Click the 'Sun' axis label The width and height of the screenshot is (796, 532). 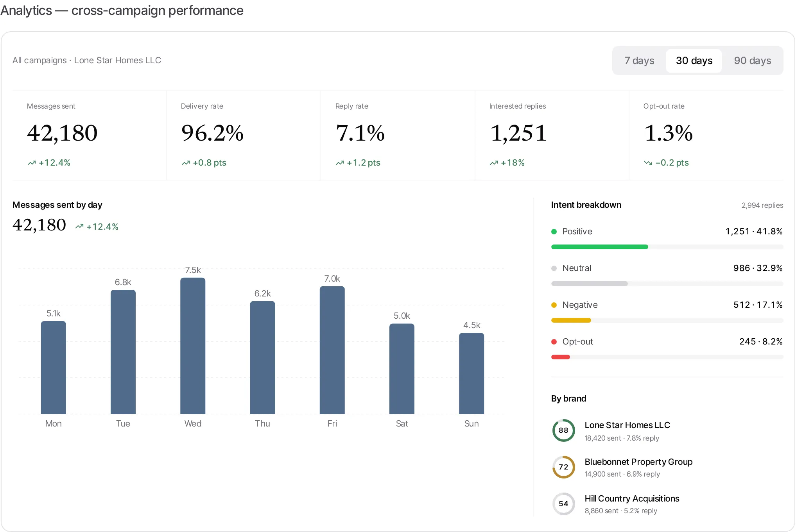pyautogui.click(x=472, y=424)
